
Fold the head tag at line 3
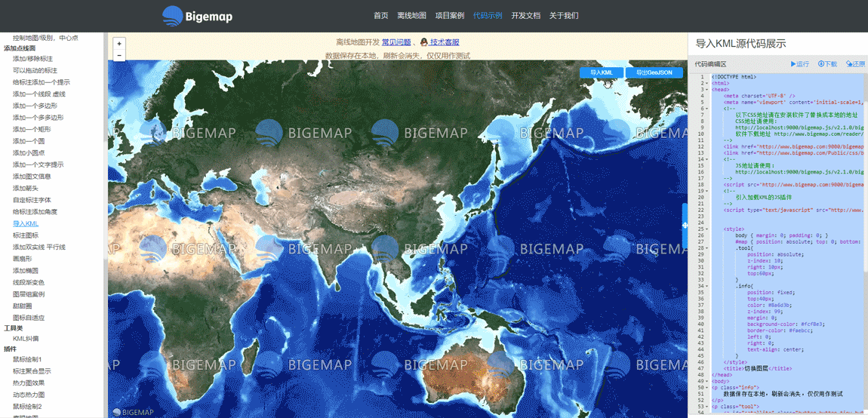707,89
